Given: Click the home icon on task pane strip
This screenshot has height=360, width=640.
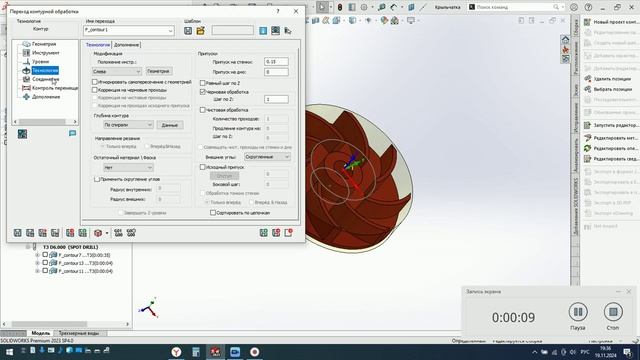Looking at the screenshot, I should 565,40.
